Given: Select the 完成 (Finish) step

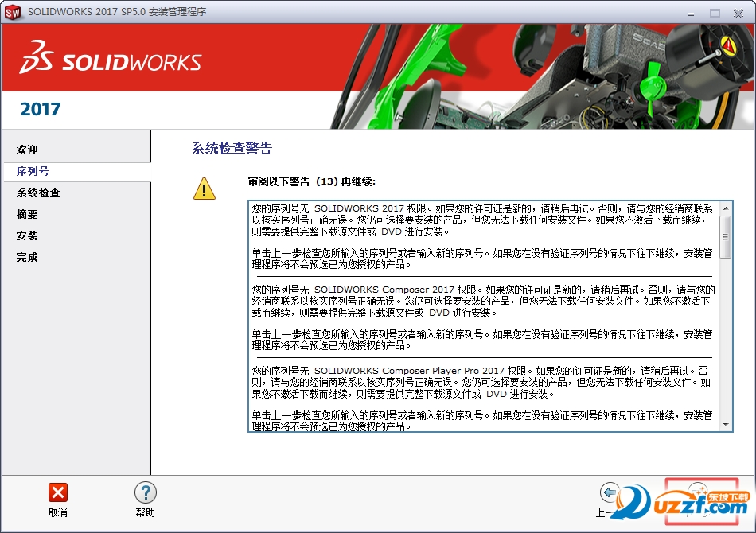Looking at the screenshot, I should 27,257.
